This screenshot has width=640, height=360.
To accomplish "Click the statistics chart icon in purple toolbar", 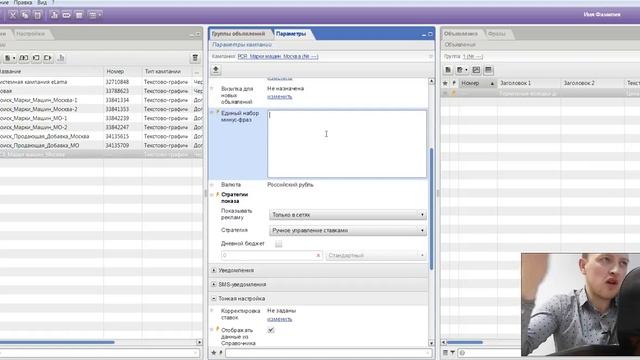I will 54,15.
